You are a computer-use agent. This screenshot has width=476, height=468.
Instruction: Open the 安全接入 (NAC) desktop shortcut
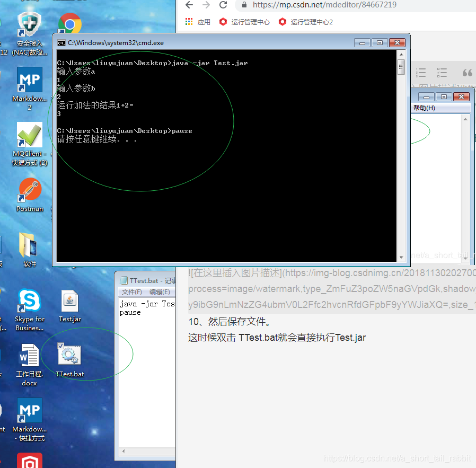tap(29, 33)
